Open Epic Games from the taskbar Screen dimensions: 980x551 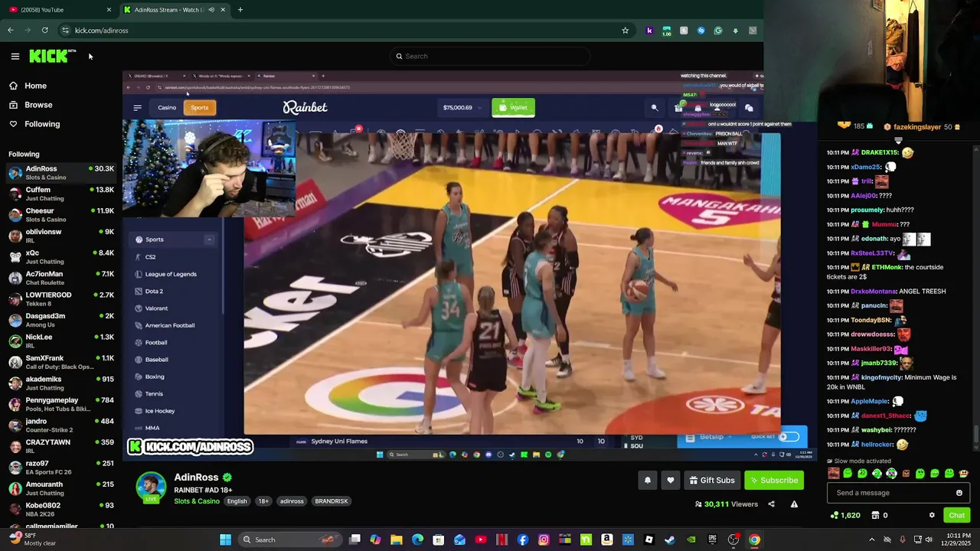pos(712,540)
